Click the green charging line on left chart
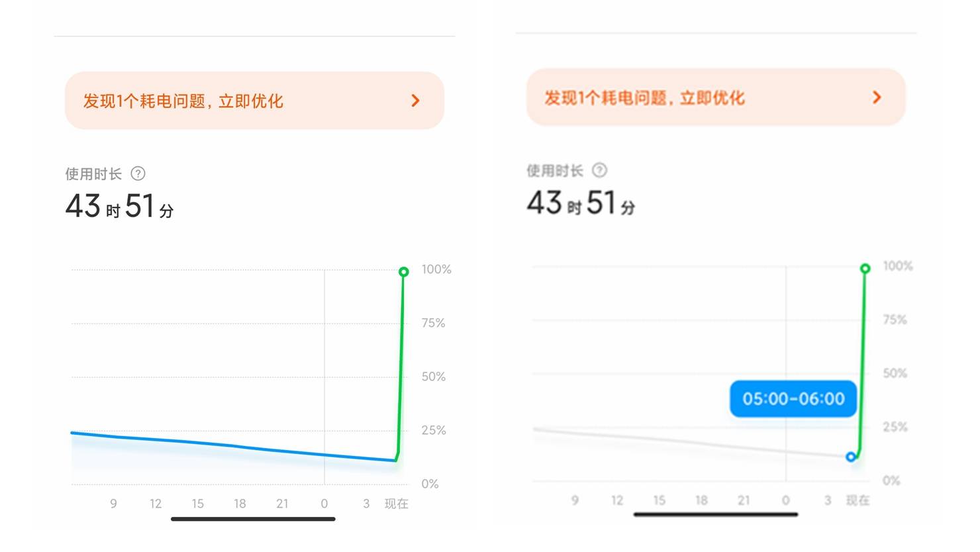The width and height of the screenshot is (980, 552). click(401, 364)
